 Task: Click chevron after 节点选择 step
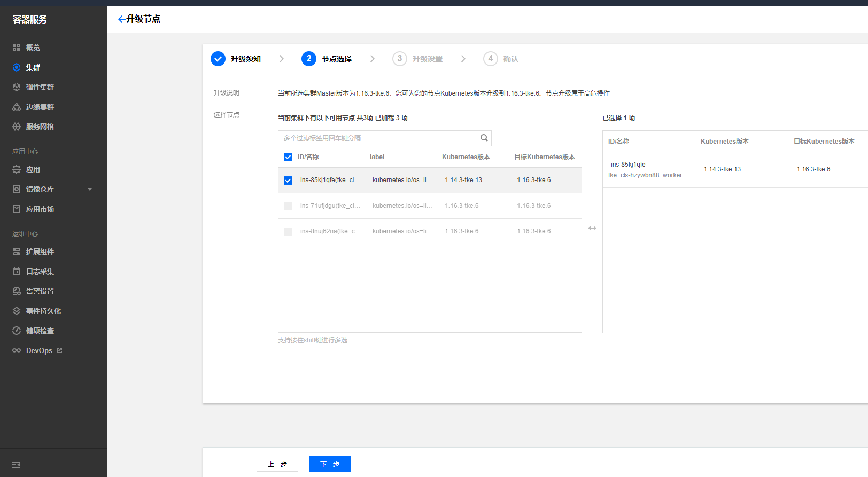(373, 59)
